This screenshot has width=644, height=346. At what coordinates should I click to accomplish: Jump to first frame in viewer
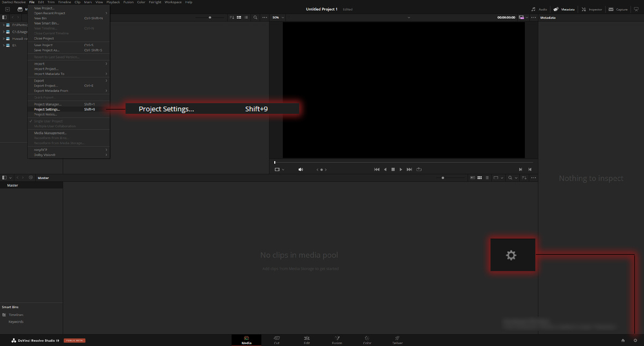pyautogui.click(x=377, y=170)
